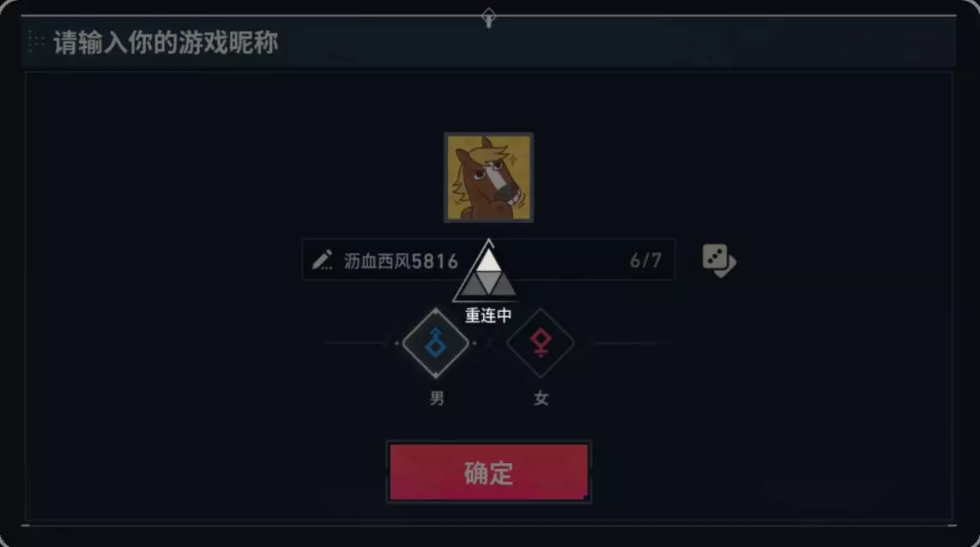
Task: Click the pencil edit icon
Action: pos(323,260)
